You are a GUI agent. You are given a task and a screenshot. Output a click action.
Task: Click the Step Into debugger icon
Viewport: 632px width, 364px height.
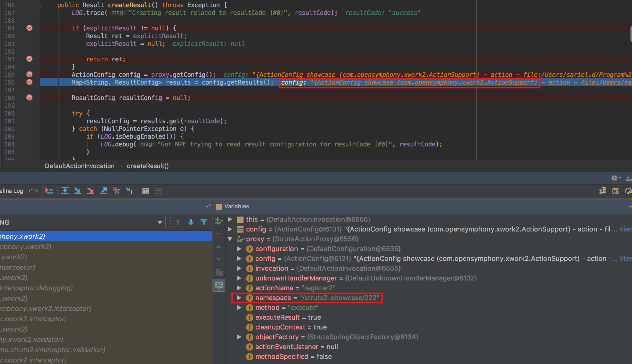pos(78,191)
